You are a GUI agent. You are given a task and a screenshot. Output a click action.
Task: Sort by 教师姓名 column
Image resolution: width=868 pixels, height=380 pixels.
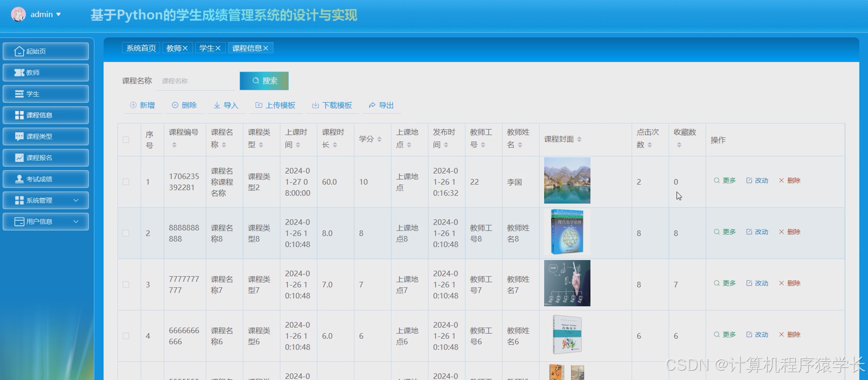(x=520, y=145)
